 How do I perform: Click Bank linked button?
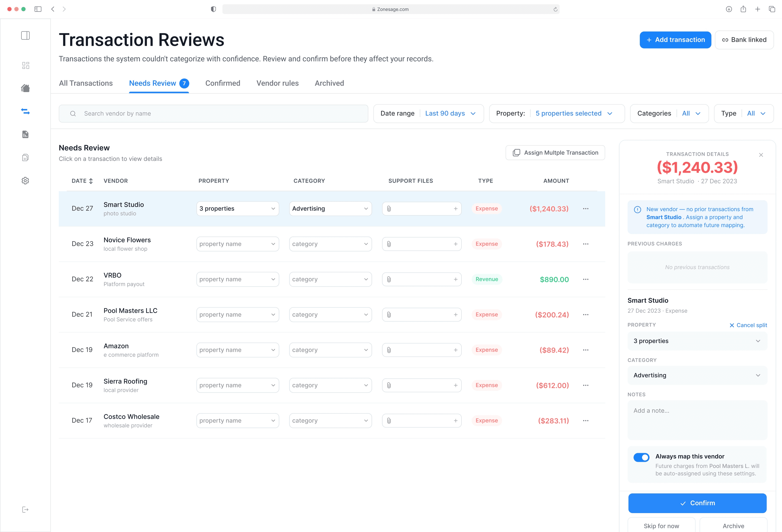[x=744, y=40]
